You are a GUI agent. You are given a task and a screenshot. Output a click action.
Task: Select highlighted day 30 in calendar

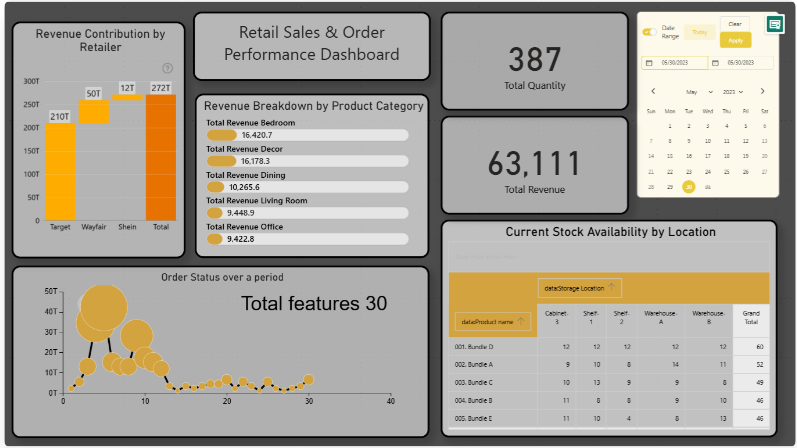(x=688, y=186)
